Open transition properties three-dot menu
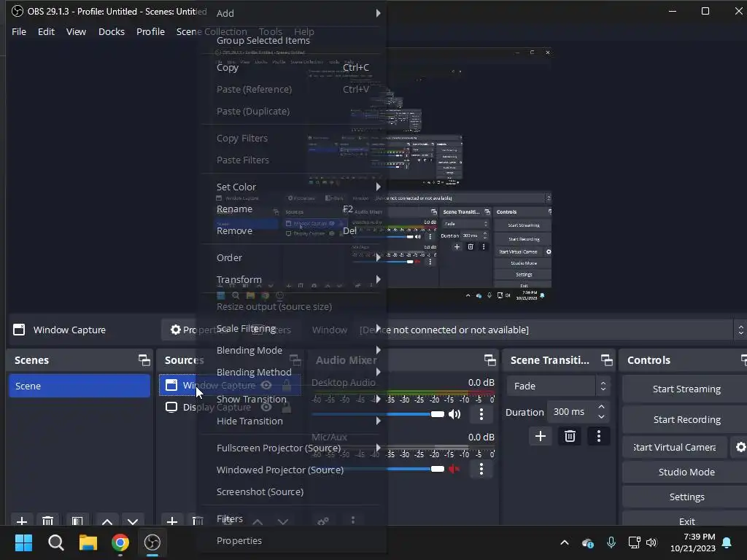This screenshot has height=560, width=747. tap(599, 436)
